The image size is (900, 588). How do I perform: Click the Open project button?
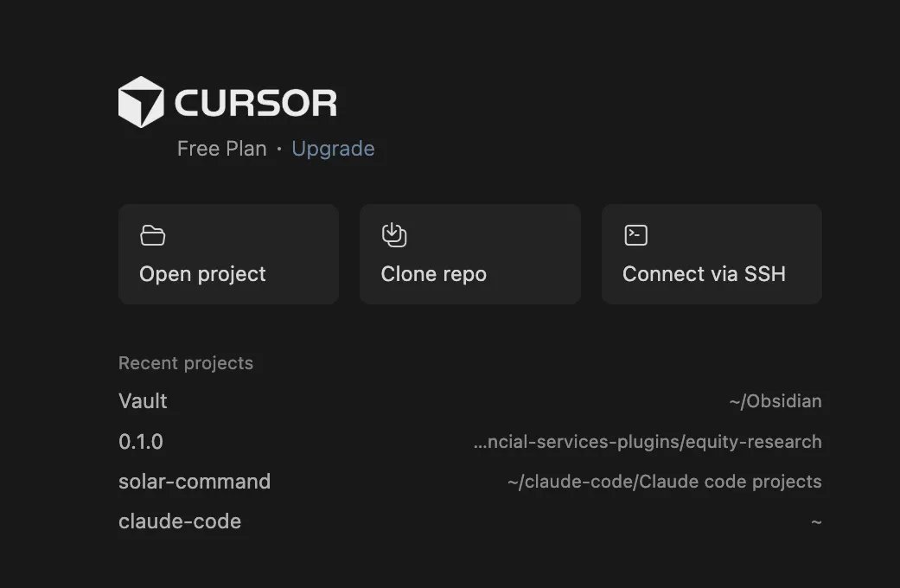(x=228, y=254)
